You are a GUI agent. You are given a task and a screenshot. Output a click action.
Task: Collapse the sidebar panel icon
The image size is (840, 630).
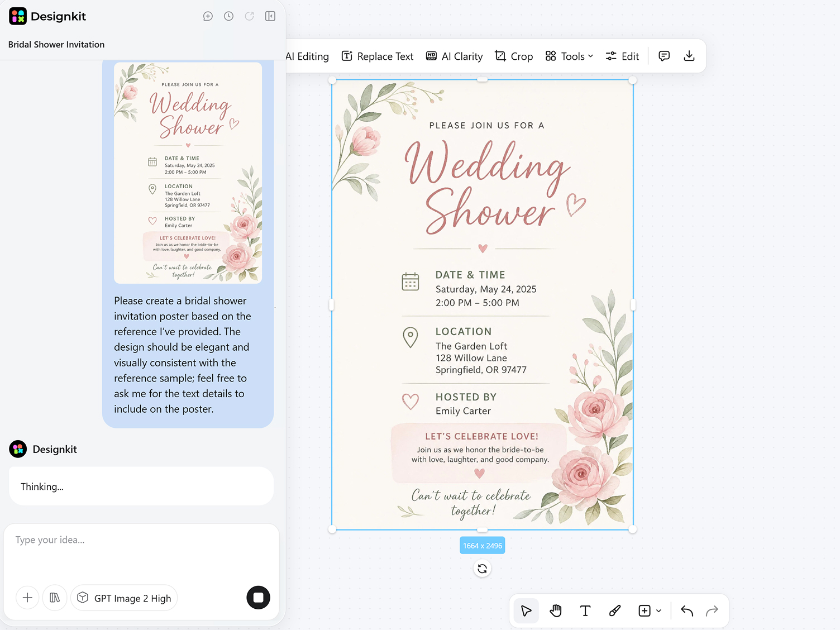coord(270,16)
